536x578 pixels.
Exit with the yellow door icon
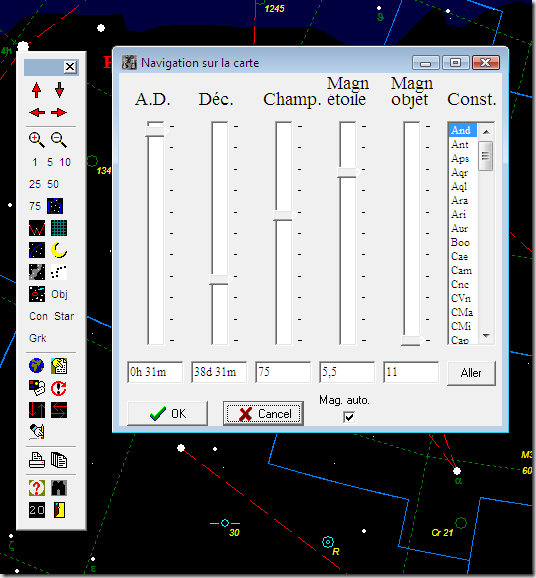tap(59, 510)
